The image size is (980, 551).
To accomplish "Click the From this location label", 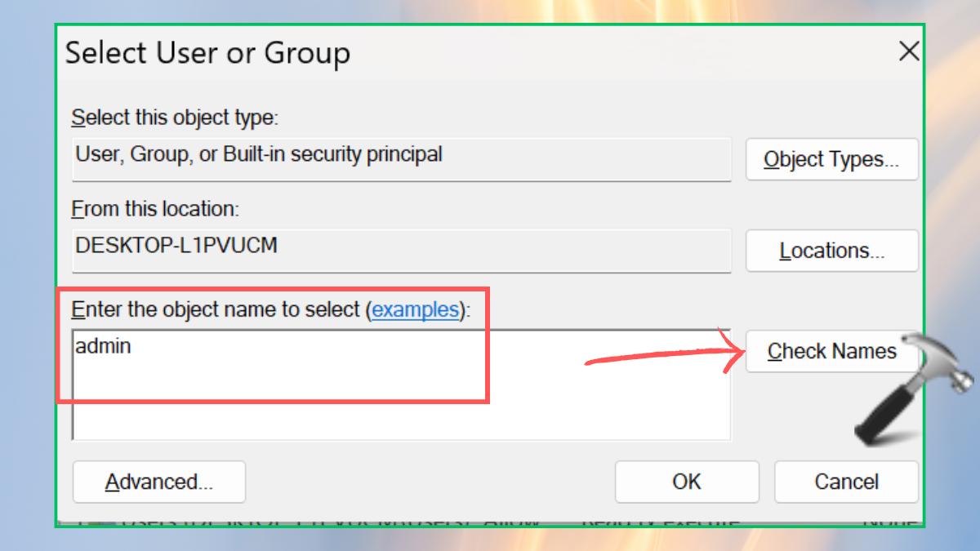I will tap(155, 209).
